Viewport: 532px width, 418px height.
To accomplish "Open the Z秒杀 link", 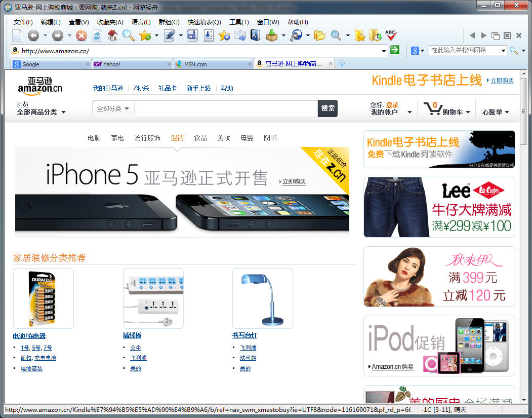I will click(141, 88).
